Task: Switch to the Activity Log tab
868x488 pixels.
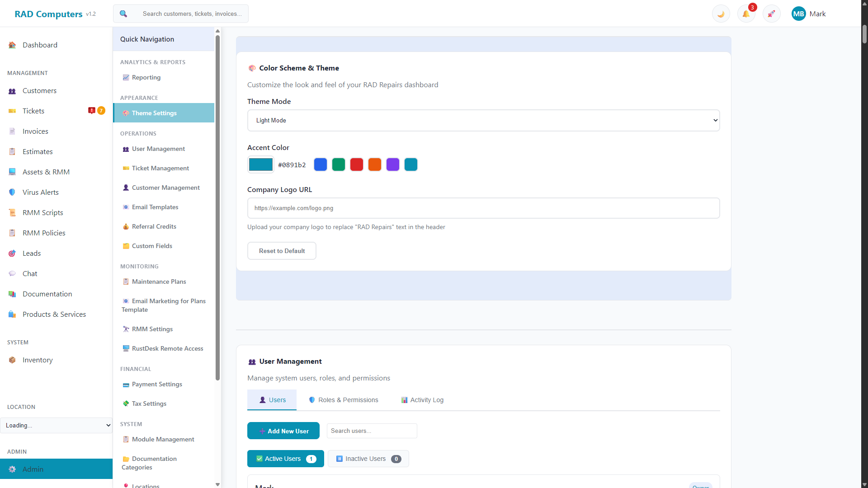Action: coord(422,400)
